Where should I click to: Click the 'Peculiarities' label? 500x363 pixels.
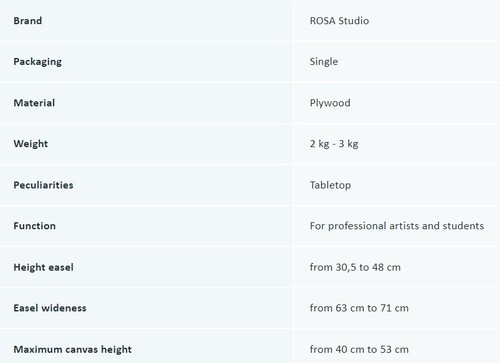click(x=43, y=185)
